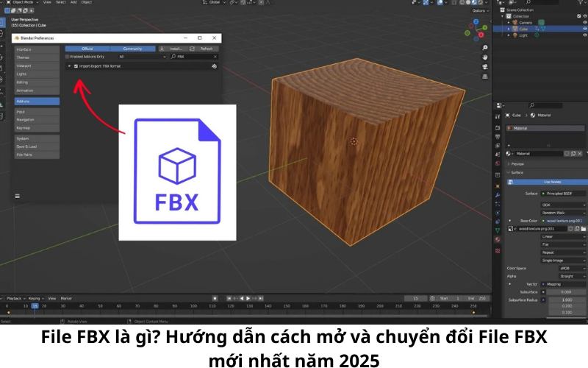The width and height of the screenshot is (588, 368).
Task: Click the fake user shield icon beside Material
Action: [567, 154]
